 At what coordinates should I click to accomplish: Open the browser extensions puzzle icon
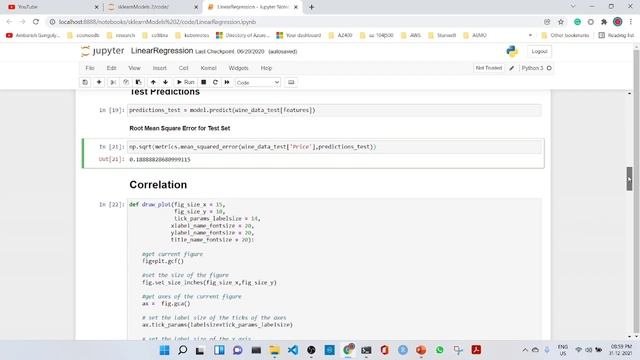(604, 22)
